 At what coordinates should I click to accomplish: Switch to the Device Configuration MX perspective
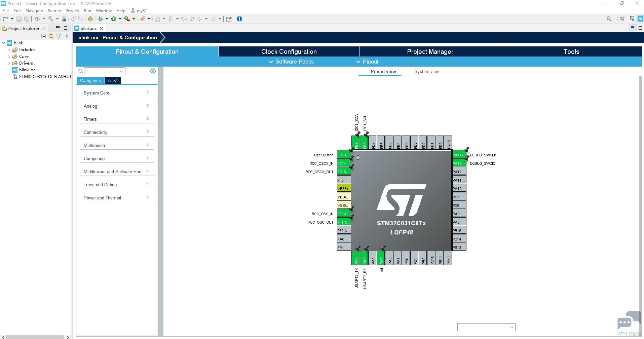(640, 19)
